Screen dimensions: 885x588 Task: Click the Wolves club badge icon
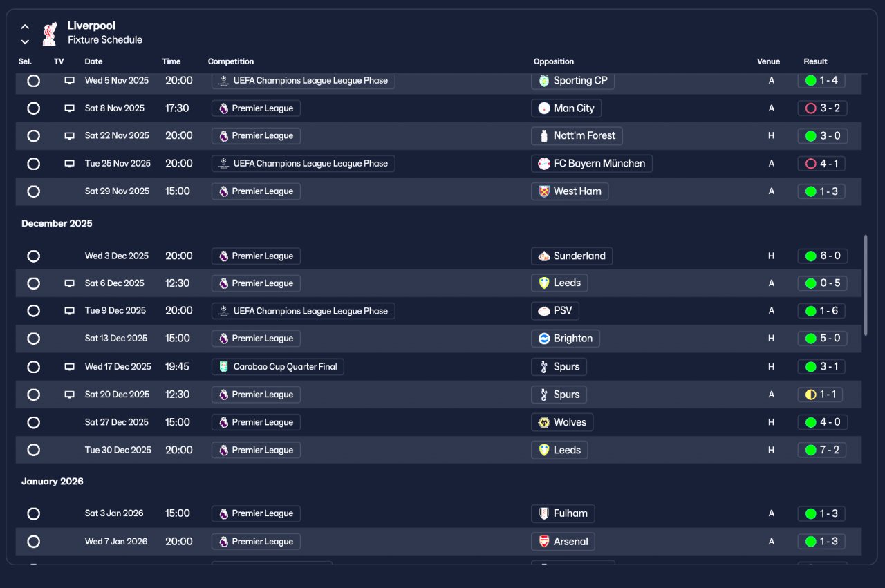coord(544,422)
